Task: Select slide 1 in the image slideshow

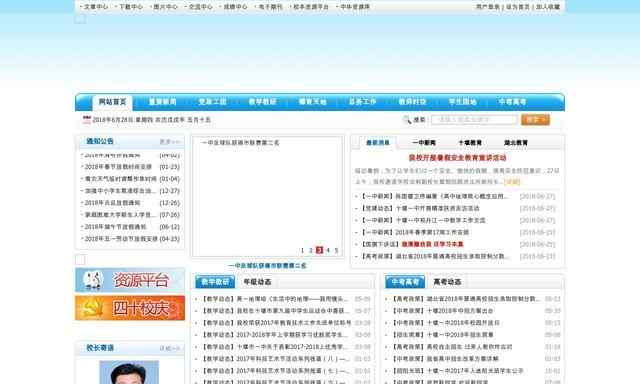Action: tap(302, 250)
